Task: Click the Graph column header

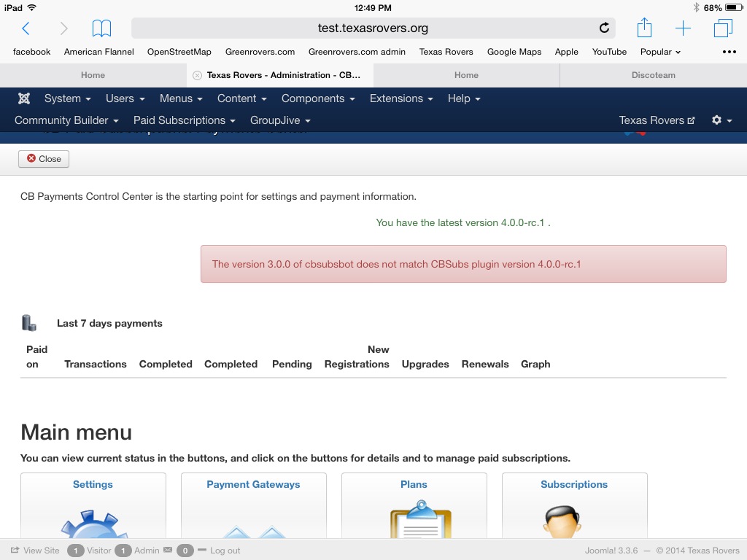Action: 535,365
